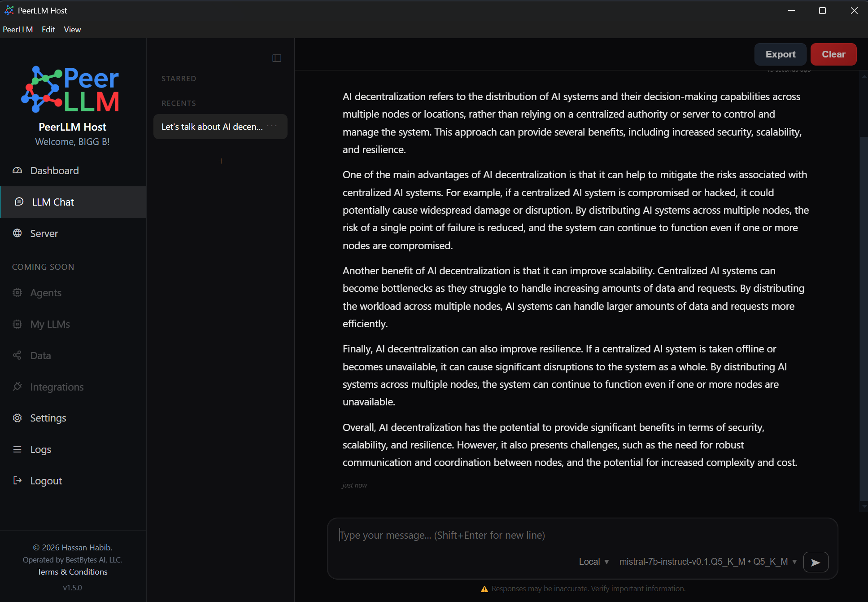Open the Terms & Conditions link
This screenshot has width=868, height=602.
pos(72,572)
